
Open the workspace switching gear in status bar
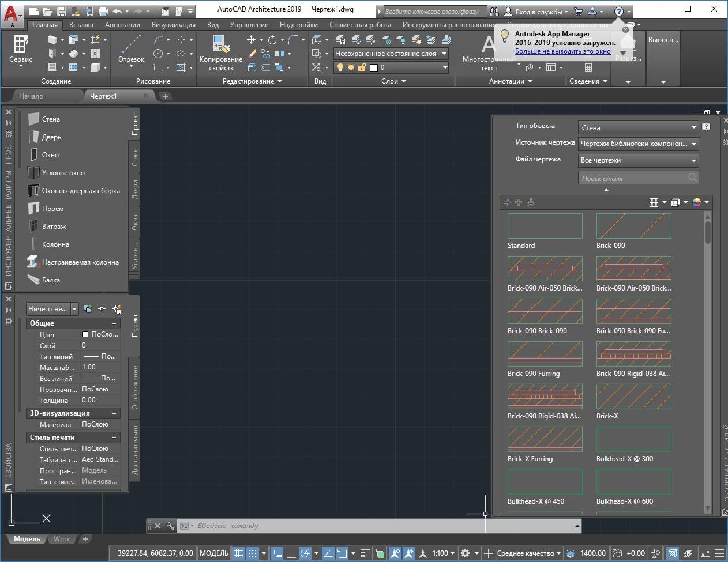(x=466, y=553)
